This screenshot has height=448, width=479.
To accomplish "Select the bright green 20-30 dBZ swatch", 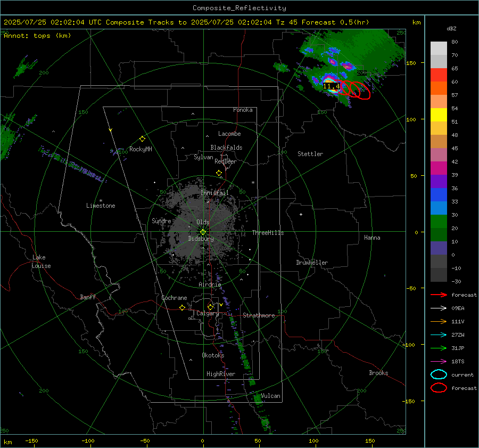I will pyautogui.click(x=439, y=222).
